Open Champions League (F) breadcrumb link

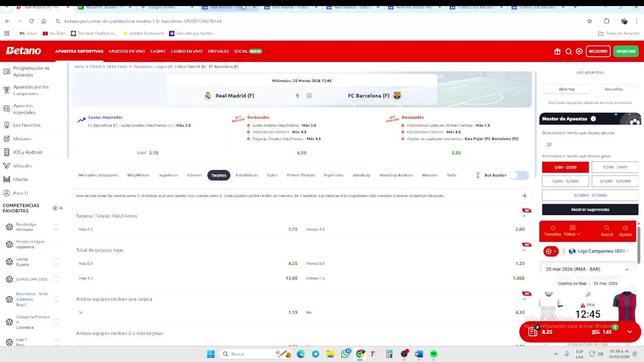coord(153,66)
